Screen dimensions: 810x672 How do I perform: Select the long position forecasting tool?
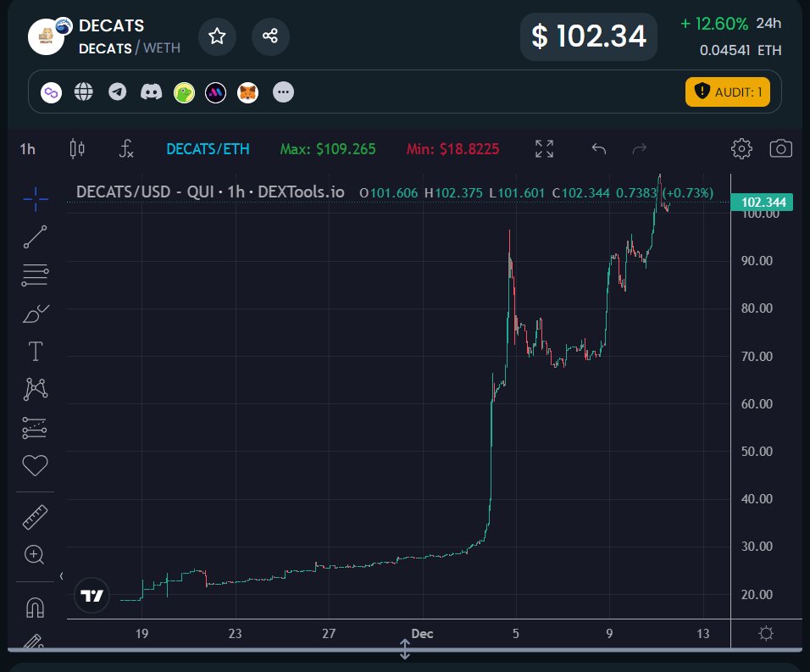click(x=35, y=428)
